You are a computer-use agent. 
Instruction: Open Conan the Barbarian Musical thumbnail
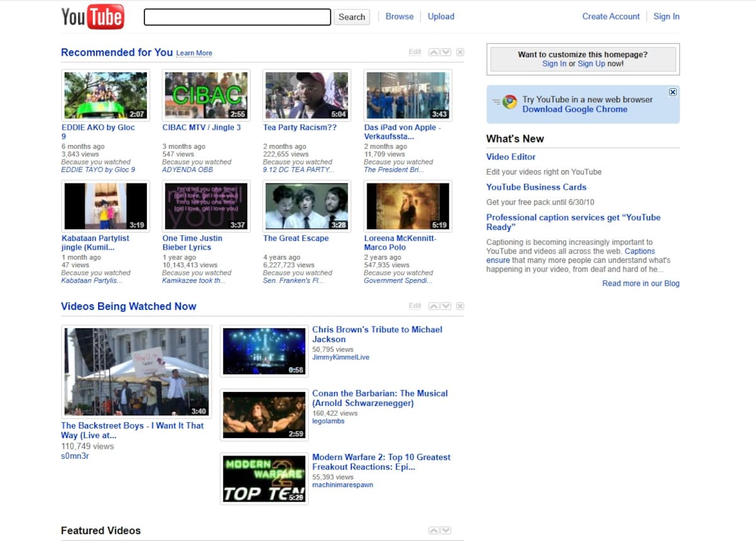click(264, 415)
